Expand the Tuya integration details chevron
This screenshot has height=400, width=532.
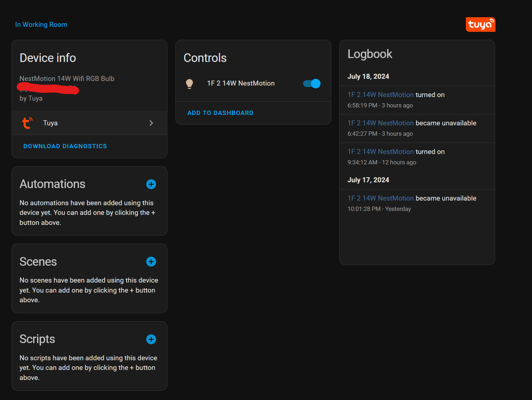(151, 123)
